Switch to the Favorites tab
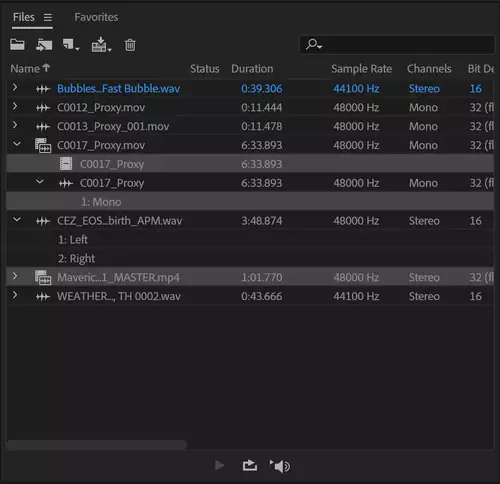The height and width of the screenshot is (484, 500). pyautogui.click(x=96, y=17)
